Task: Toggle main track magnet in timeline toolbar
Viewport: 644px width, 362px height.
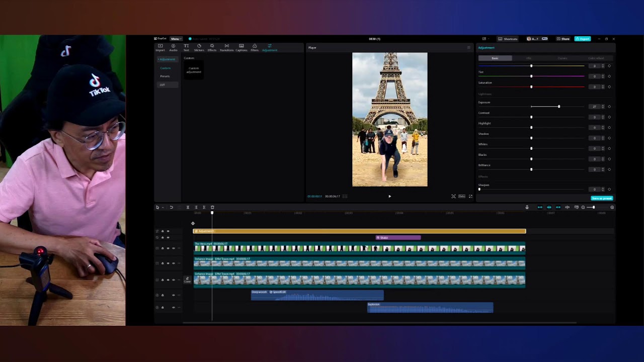Action: pos(540,207)
